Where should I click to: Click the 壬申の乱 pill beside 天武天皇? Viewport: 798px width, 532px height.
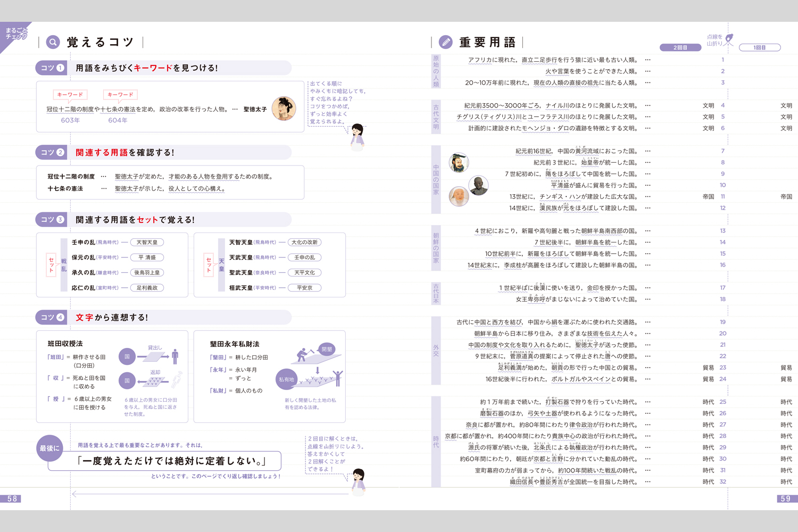click(x=305, y=257)
